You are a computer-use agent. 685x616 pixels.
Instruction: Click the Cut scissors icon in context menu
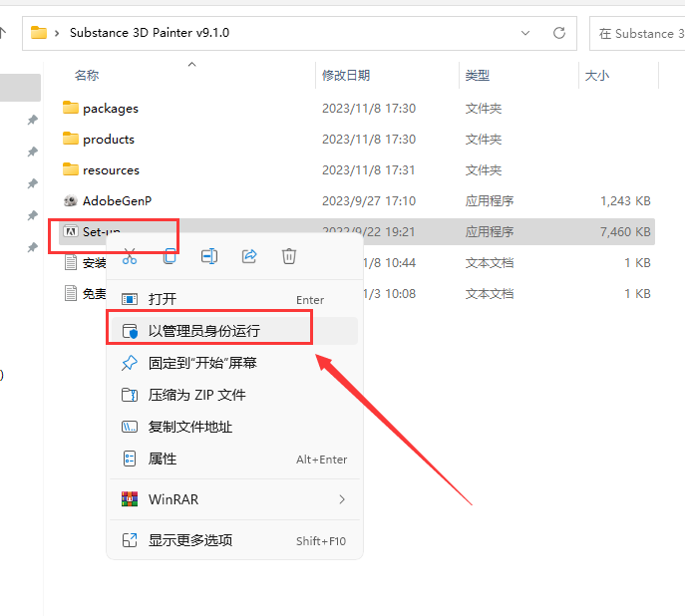click(130, 257)
